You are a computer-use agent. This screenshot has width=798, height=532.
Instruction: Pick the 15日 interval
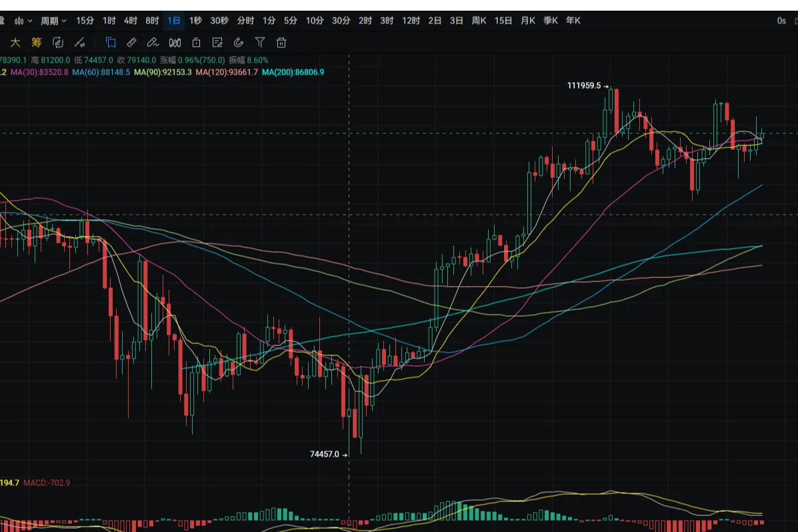click(503, 21)
